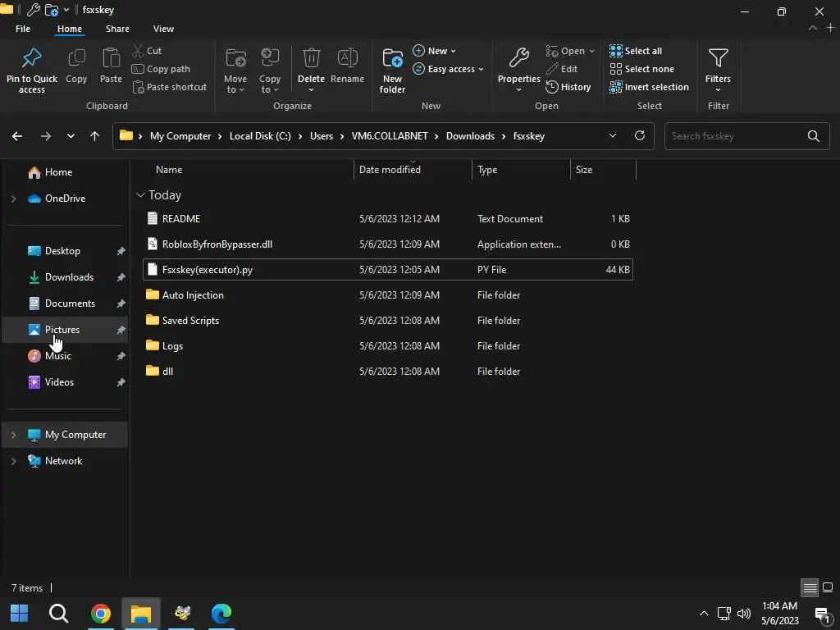This screenshot has height=630, width=840.
Task: Expand the My Computer tree node
Action: pos(13,435)
